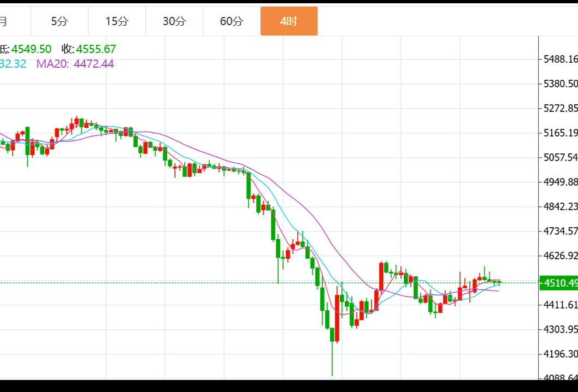Click the 5272.85 price axis label
This screenshot has height=392, width=578.
coord(561,108)
